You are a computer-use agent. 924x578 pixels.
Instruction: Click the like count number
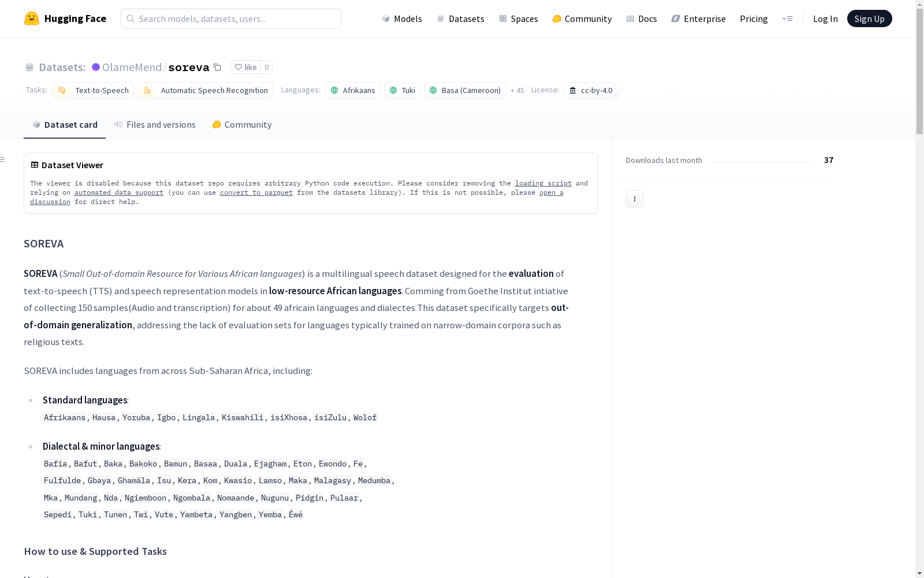click(x=266, y=67)
